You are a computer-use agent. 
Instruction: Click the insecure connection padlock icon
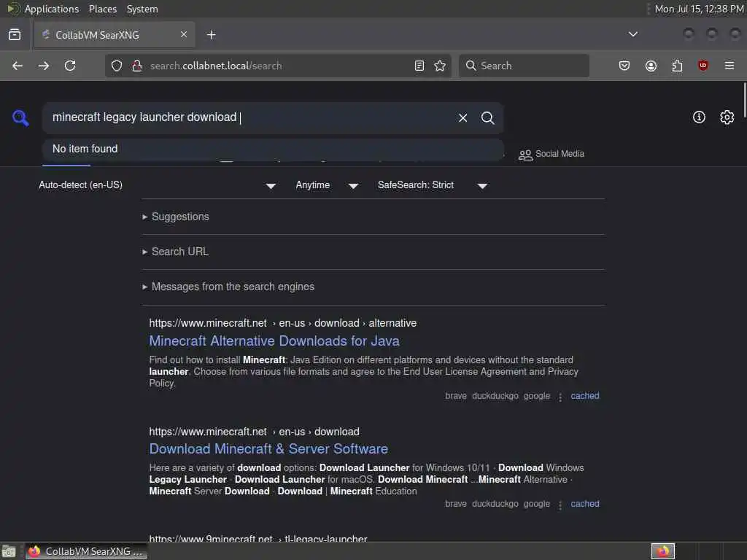pyautogui.click(x=136, y=66)
